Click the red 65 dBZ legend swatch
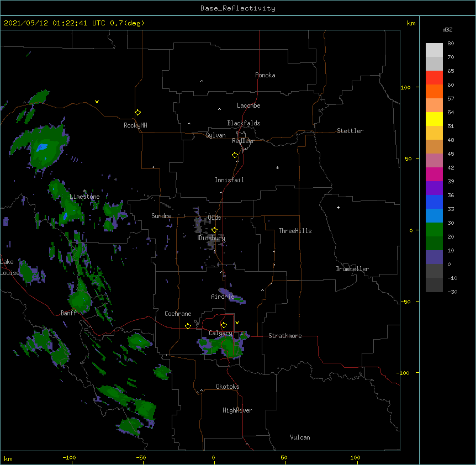 click(x=434, y=77)
